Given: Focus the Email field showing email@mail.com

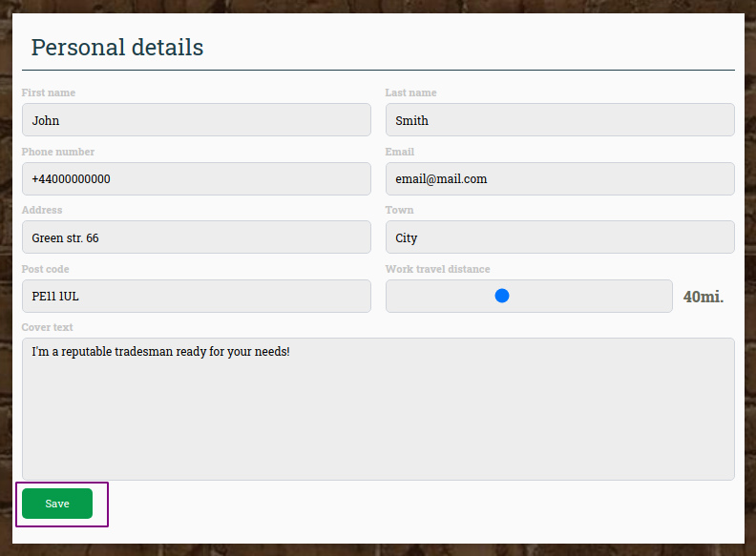Looking at the screenshot, I should [559, 178].
